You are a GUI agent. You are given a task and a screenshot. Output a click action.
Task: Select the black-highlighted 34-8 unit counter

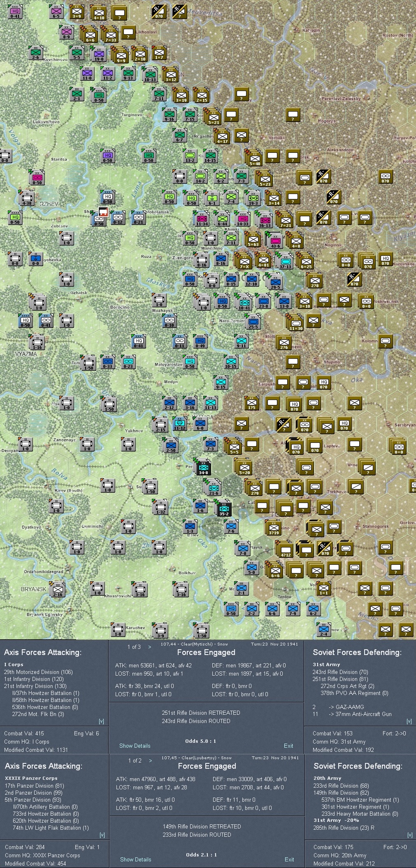tap(203, 468)
